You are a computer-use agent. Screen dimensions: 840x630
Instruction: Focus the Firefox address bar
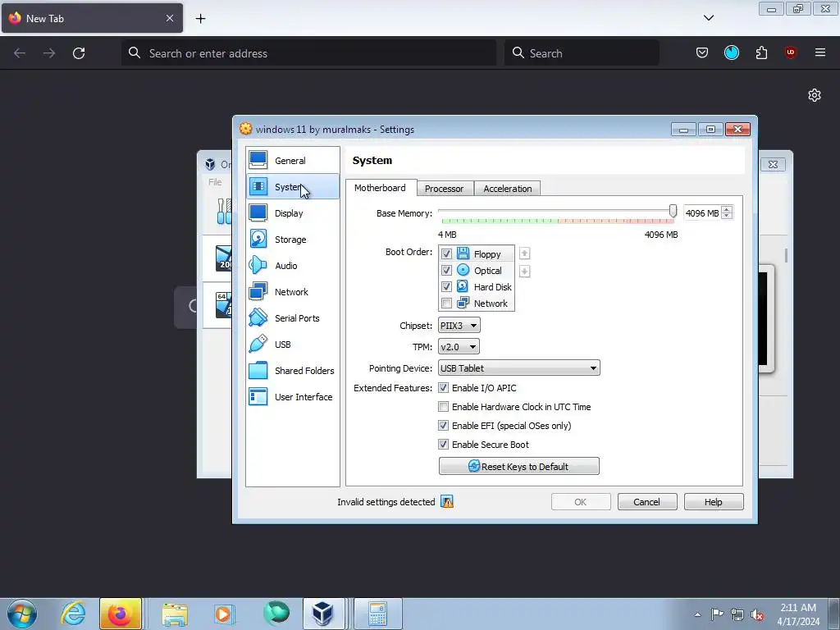pos(308,53)
